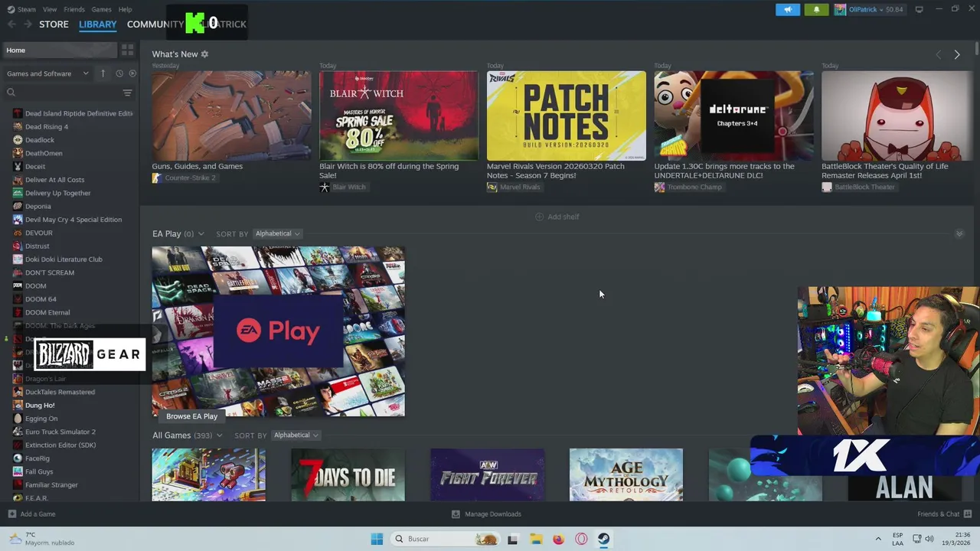Screen dimensions: 980x551
Task: Click the taskbar Buscar search box
Action: (x=446, y=539)
